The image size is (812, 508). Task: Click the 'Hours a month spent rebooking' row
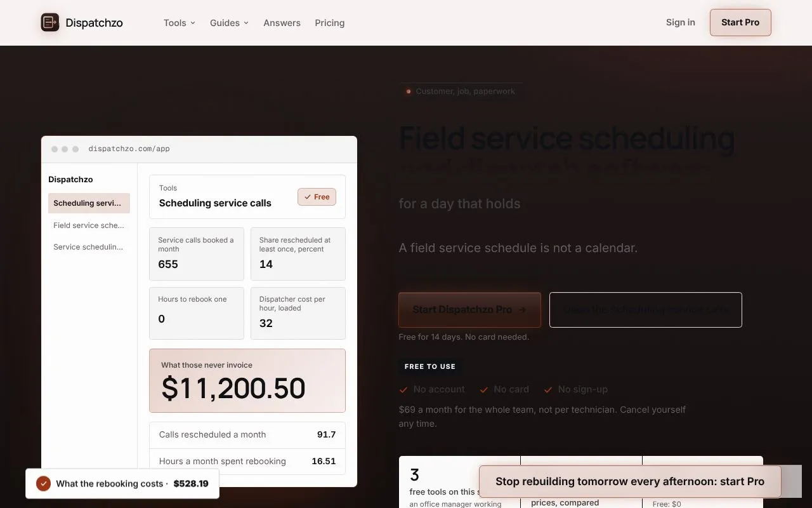click(x=247, y=462)
